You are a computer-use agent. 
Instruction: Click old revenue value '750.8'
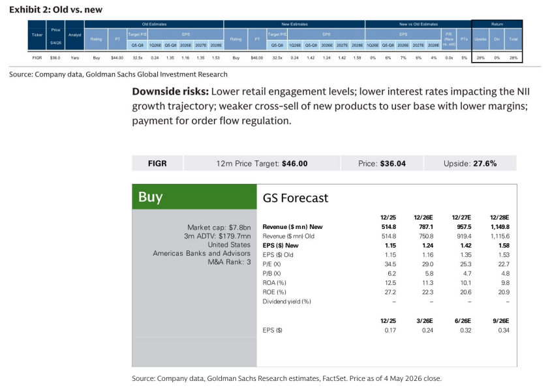[426, 236]
